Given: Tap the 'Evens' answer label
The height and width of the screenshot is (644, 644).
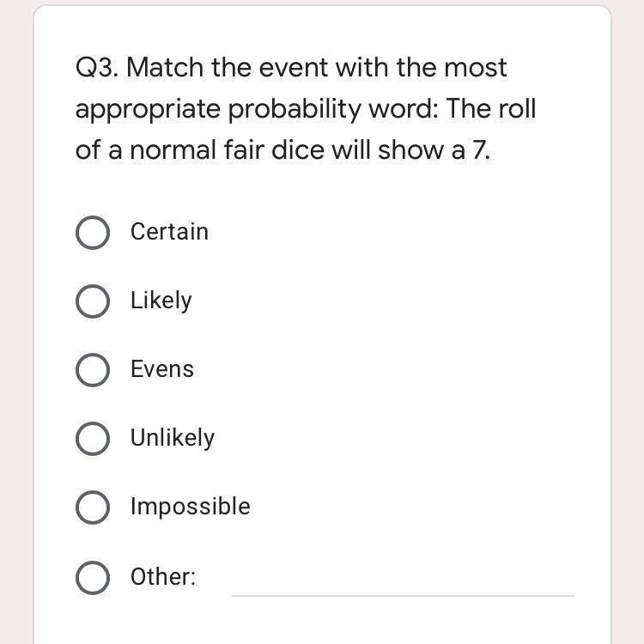Looking at the screenshot, I should pos(162,369).
